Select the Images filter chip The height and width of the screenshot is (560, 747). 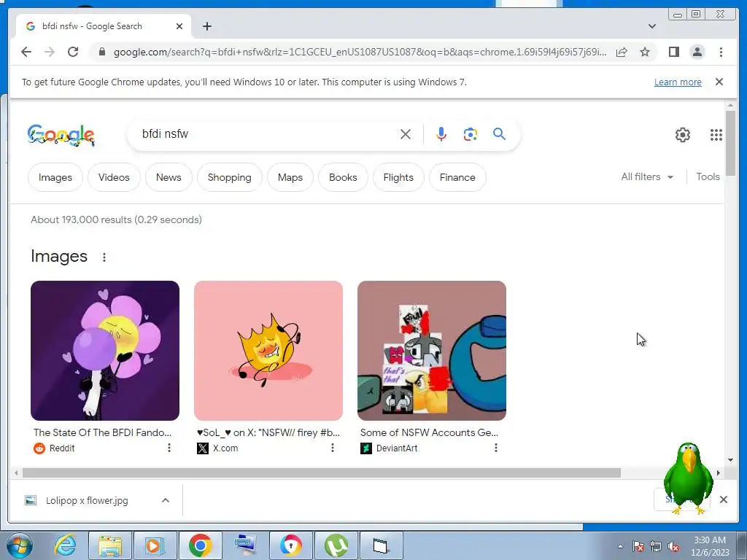(x=55, y=177)
